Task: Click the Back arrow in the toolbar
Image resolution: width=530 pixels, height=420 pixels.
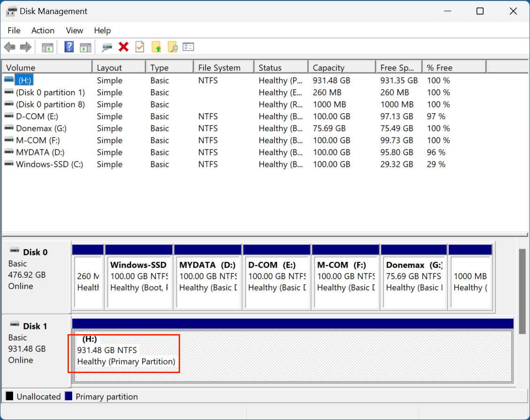Action: (9, 47)
